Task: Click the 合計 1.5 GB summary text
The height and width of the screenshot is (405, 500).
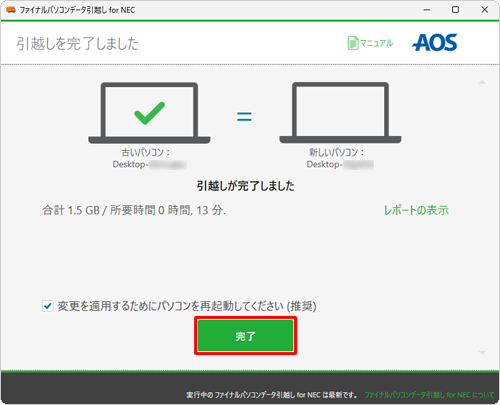Action: (x=134, y=210)
